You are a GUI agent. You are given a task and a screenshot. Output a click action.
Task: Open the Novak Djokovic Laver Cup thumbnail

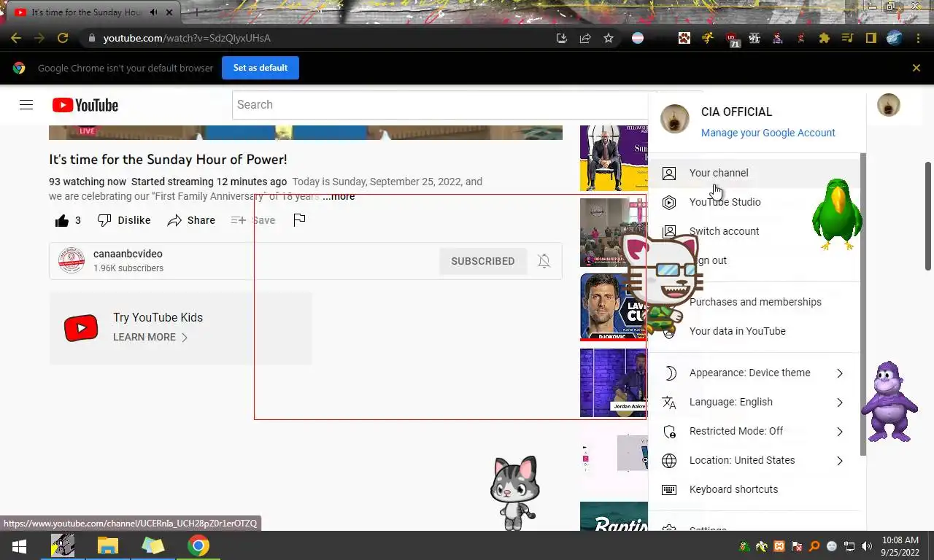[614, 307]
